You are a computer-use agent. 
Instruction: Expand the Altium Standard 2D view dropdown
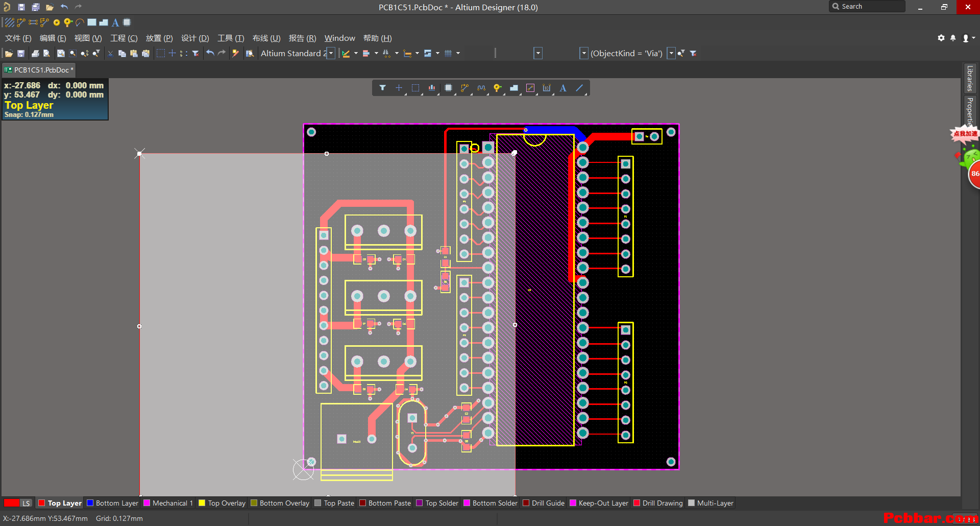click(331, 53)
